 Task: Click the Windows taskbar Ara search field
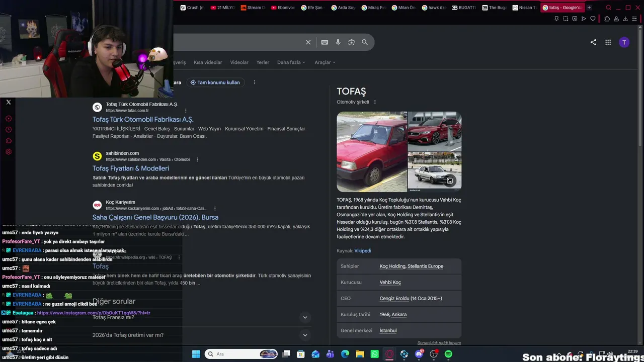click(x=242, y=354)
